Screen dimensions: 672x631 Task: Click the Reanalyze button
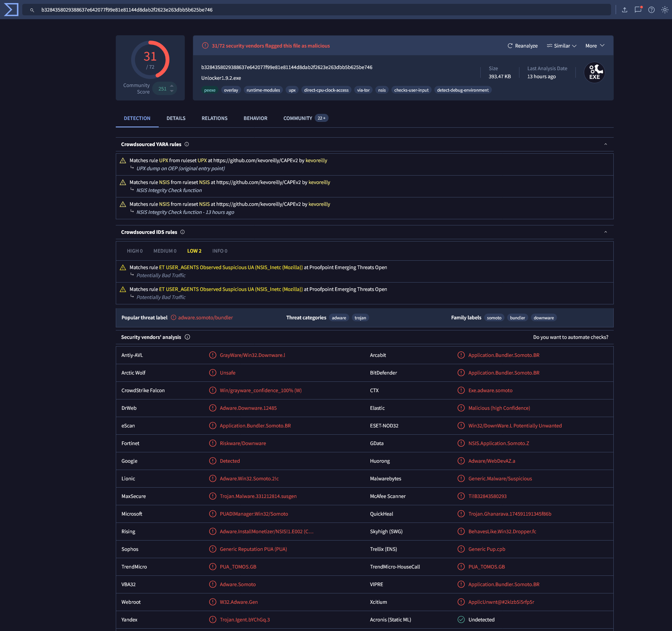click(x=522, y=46)
